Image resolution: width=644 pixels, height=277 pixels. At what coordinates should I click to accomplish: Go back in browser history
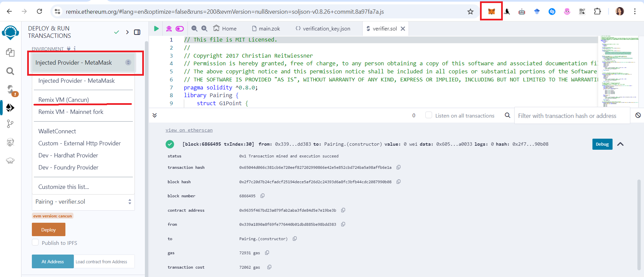coord(9,11)
